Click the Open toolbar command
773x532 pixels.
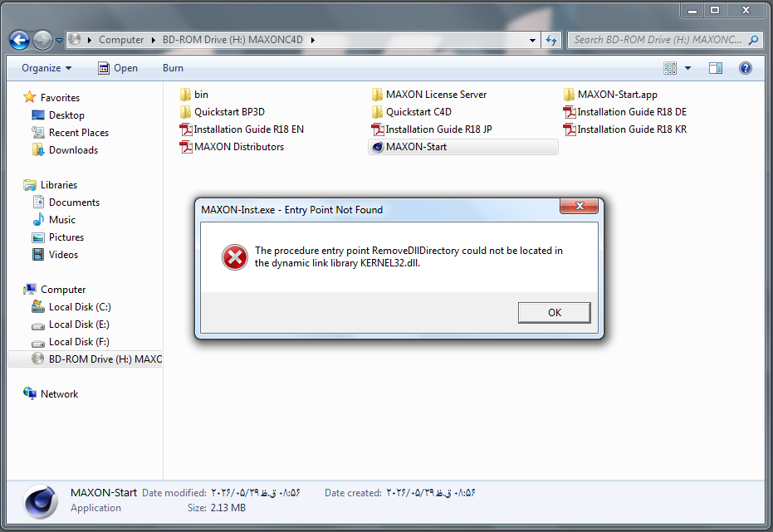pyautogui.click(x=118, y=68)
